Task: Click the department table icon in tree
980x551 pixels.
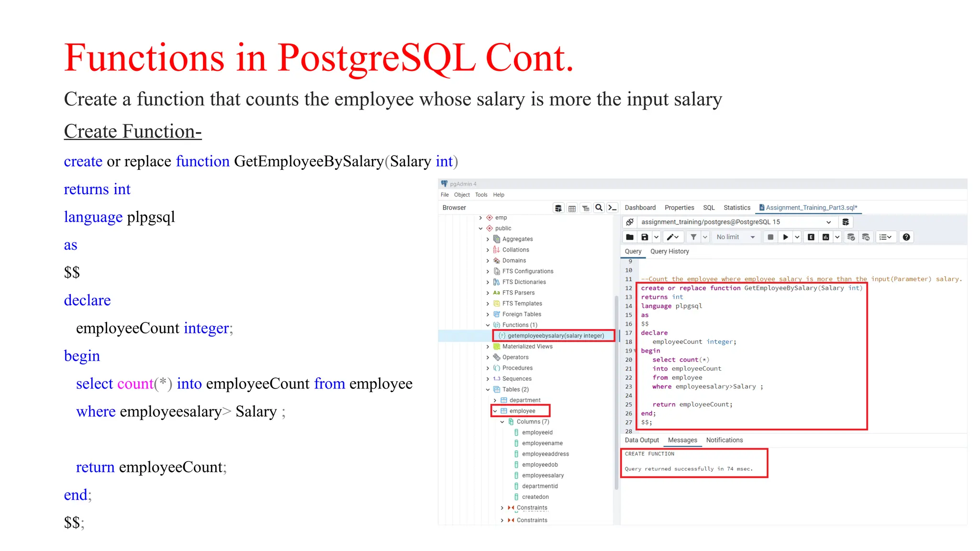Action: click(504, 400)
